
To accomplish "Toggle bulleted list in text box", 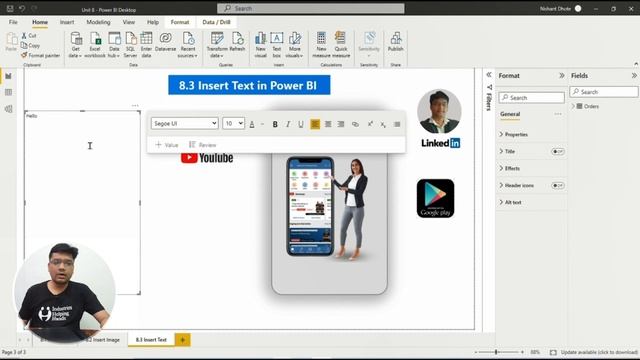I will (x=397, y=124).
